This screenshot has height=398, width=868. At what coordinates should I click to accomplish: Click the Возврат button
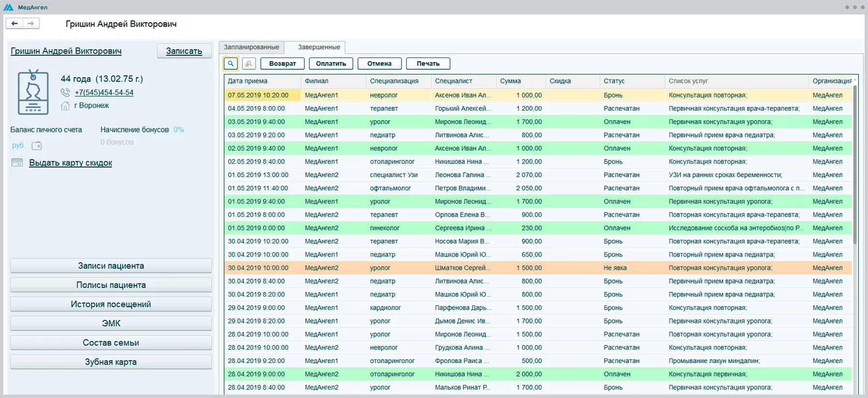(x=283, y=63)
